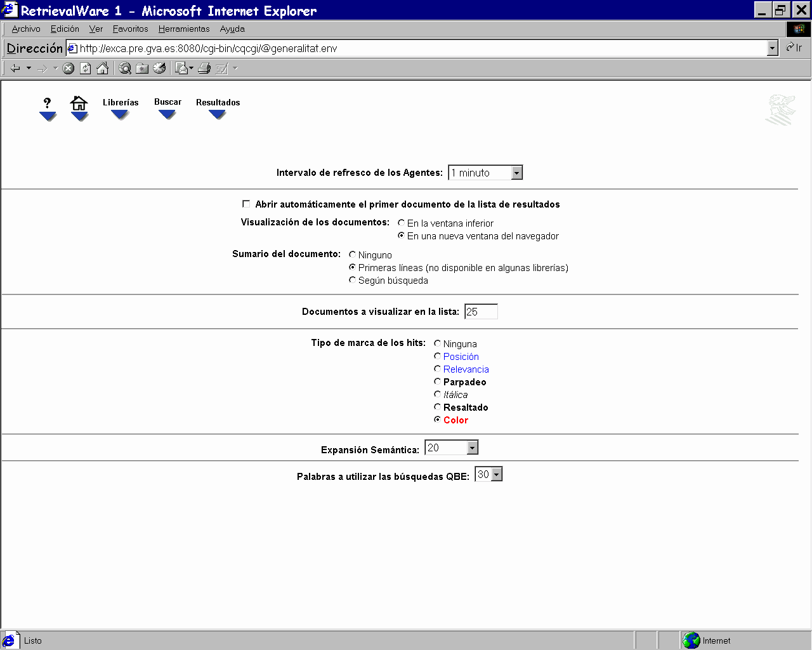812x650 pixels.
Task: Click the browser Back arrow button
Action: point(15,69)
